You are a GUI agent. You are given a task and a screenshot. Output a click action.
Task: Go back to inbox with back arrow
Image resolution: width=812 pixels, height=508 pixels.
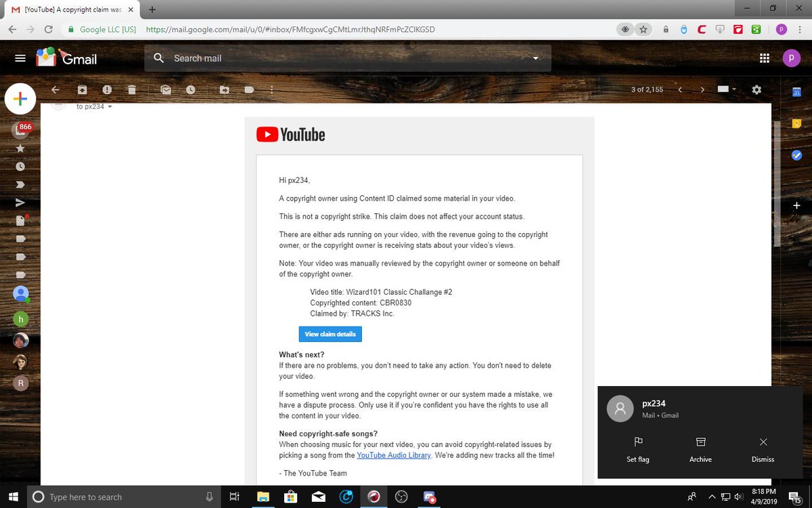[x=55, y=89]
